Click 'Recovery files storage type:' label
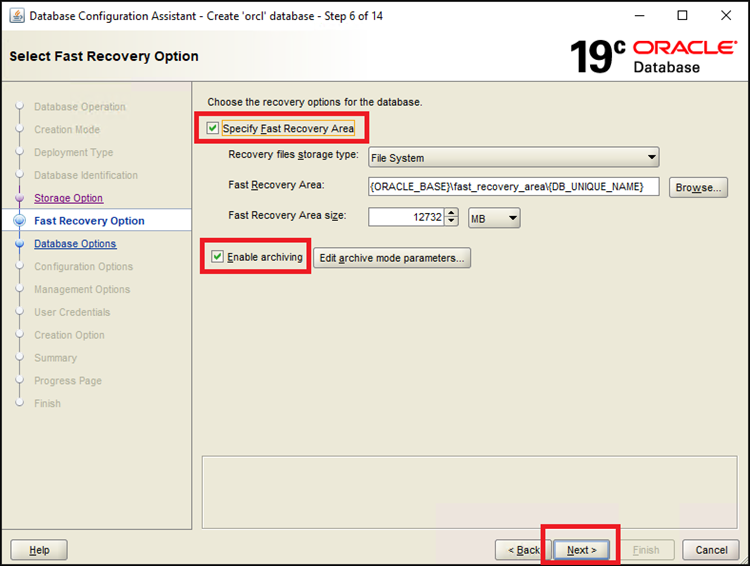This screenshot has width=750, height=566. tap(293, 155)
